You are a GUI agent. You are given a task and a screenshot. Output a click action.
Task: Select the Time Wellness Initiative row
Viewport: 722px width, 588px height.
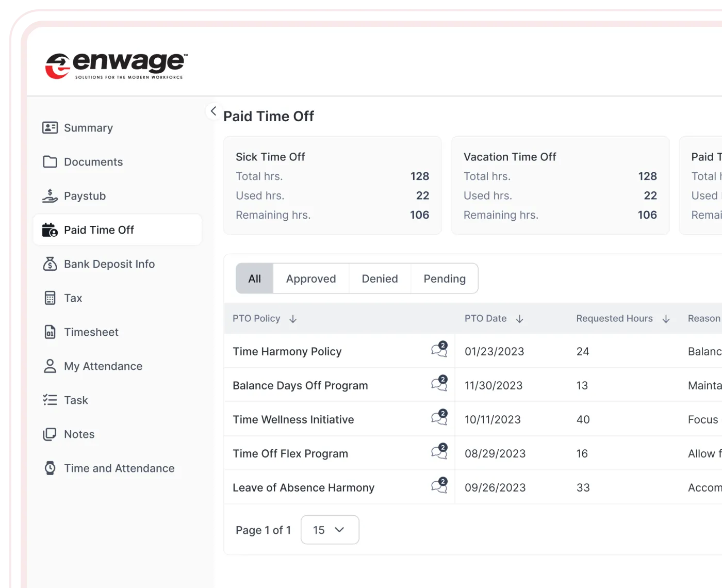(293, 419)
